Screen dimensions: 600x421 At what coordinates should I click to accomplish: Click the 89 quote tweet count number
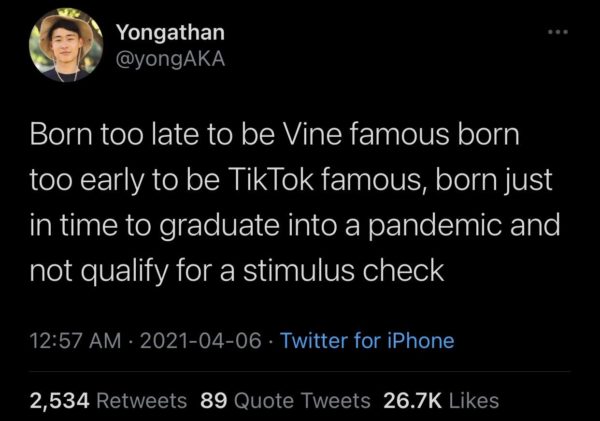point(213,400)
